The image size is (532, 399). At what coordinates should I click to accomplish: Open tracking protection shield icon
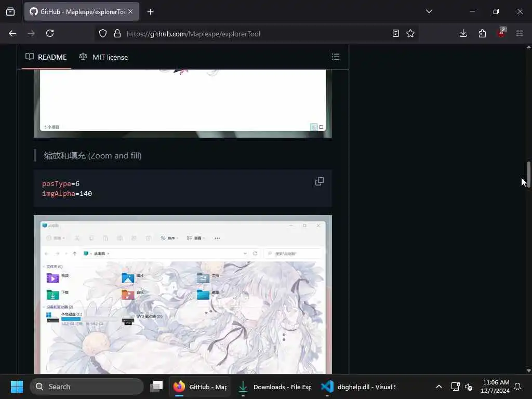[x=103, y=33]
